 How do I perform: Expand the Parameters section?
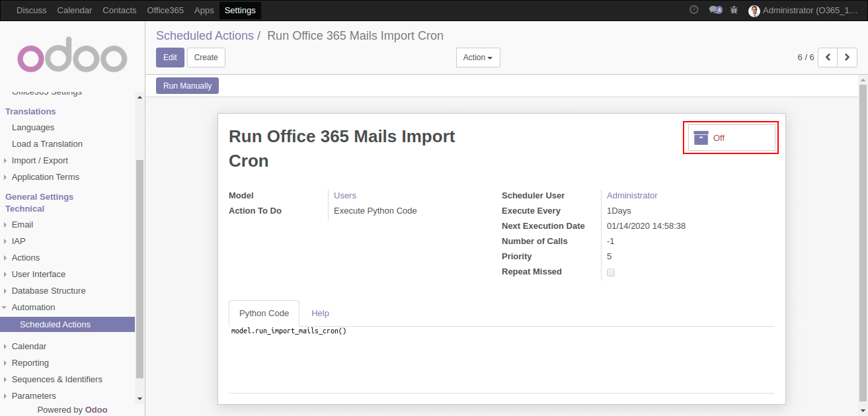(x=34, y=396)
